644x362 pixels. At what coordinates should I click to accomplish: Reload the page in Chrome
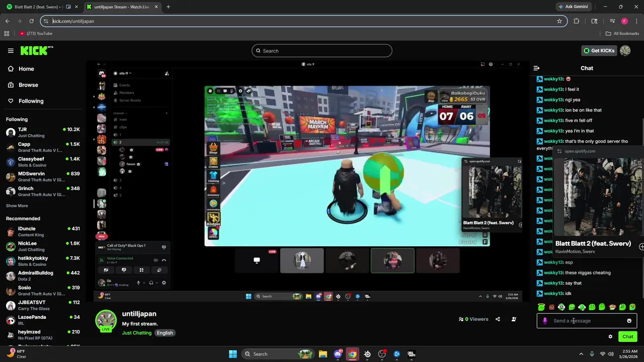click(31, 21)
